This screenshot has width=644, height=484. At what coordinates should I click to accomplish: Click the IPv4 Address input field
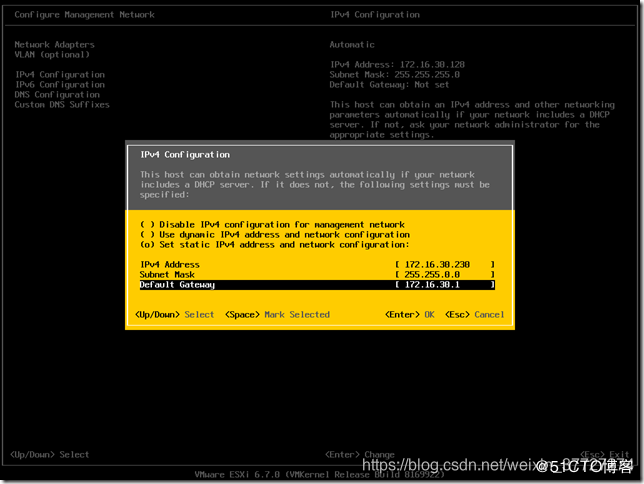(445, 265)
